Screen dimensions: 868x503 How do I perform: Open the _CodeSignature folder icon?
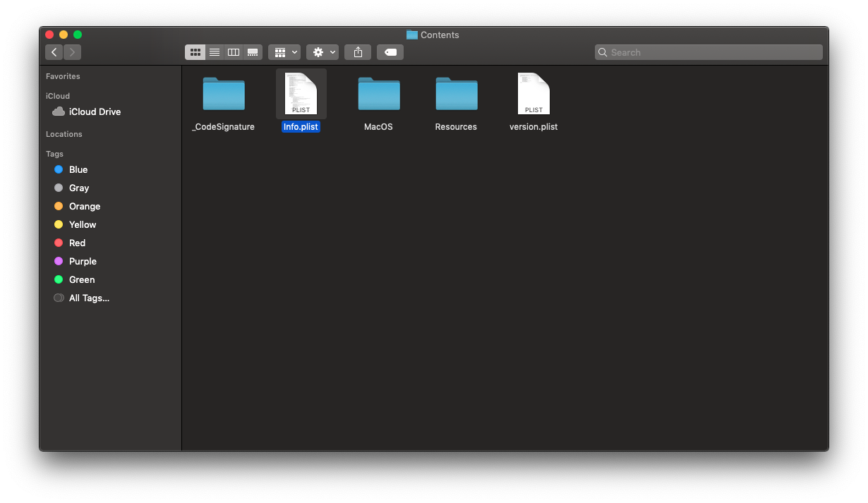coord(224,94)
